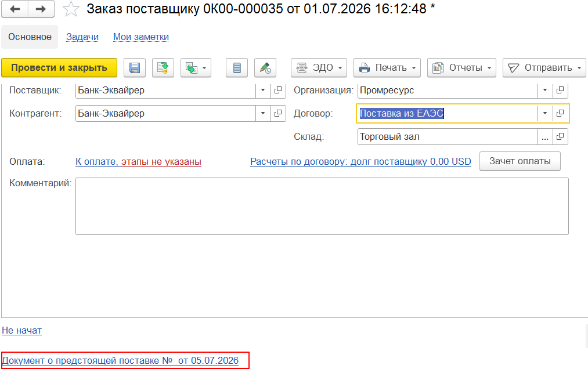Go back with the left arrow button
This screenshot has width=588, height=369.
(15, 9)
